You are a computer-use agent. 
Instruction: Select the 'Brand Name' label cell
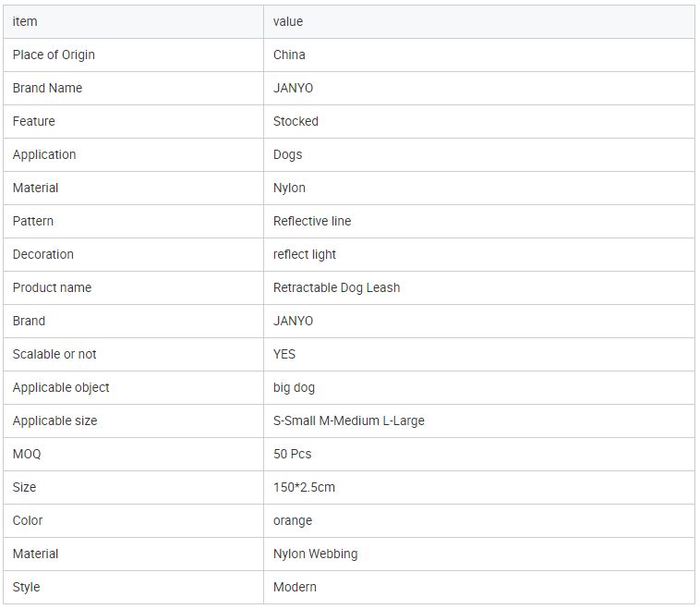[47, 88]
